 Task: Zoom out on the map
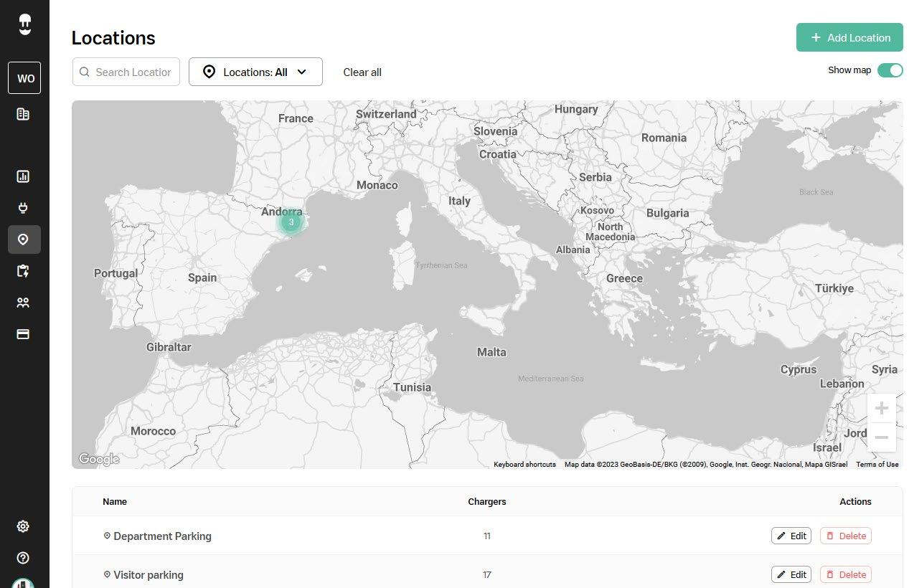(882, 437)
